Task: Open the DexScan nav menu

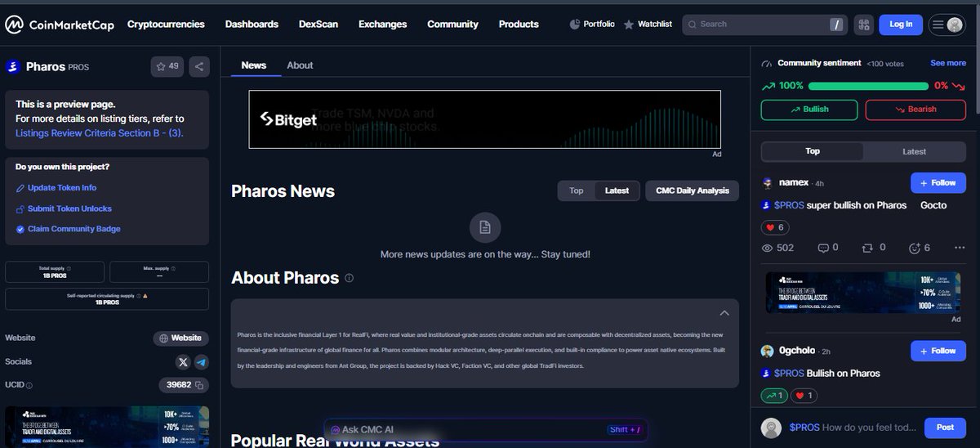Action: [x=318, y=25]
